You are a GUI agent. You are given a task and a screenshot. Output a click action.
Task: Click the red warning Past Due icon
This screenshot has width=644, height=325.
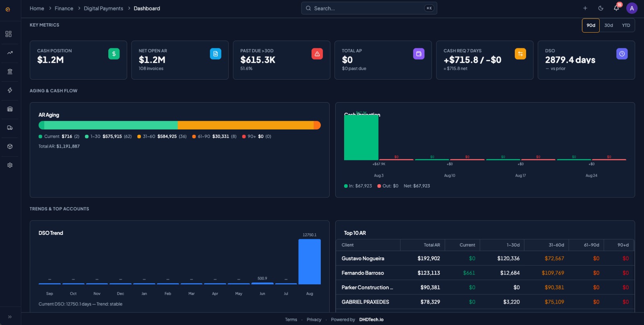pyautogui.click(x=317, y=54)
